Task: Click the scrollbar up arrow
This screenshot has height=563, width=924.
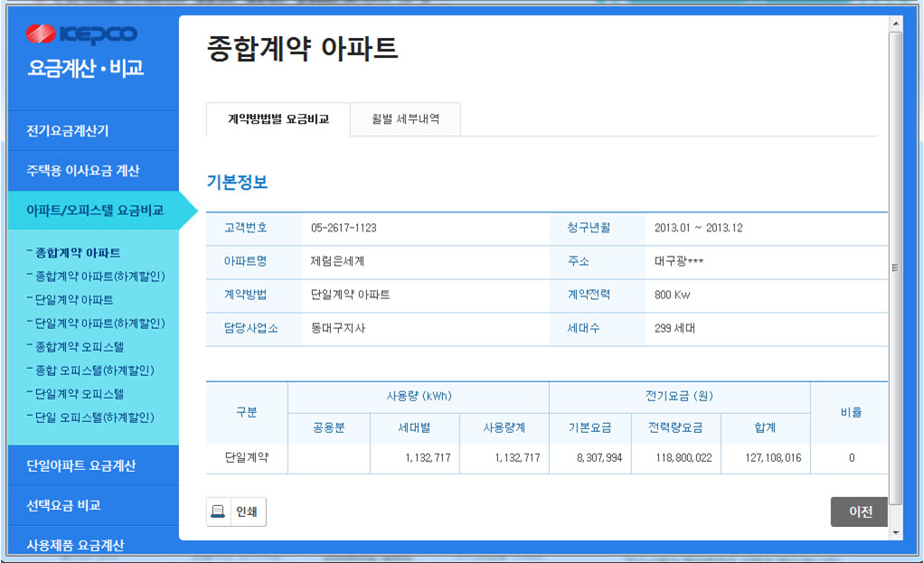Action: [896, 23]
